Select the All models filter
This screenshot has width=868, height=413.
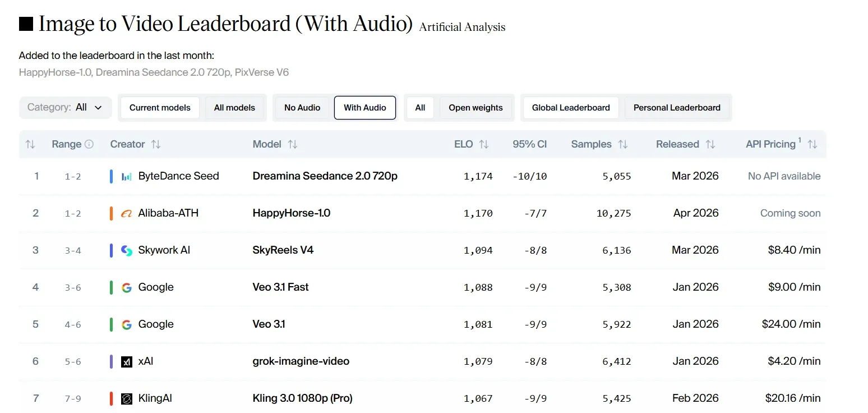point(234,108)
